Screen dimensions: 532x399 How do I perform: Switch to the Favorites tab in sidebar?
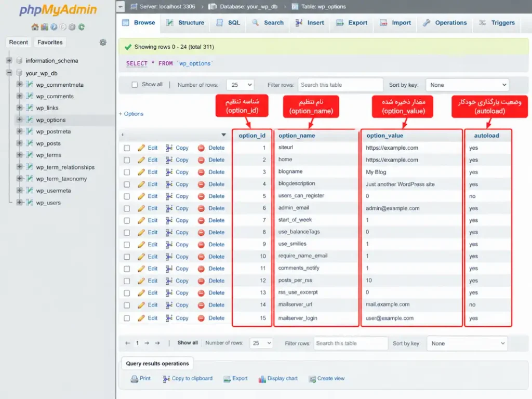[x=50, y=43]
